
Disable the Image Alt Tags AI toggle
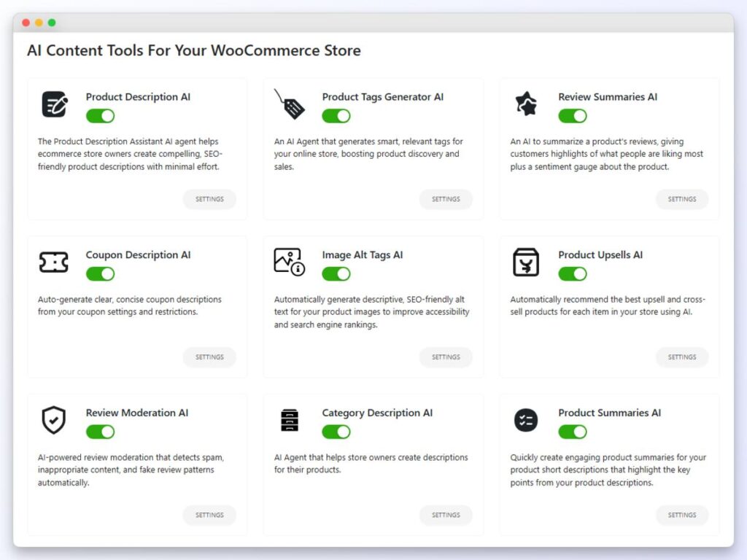(336, 274)
